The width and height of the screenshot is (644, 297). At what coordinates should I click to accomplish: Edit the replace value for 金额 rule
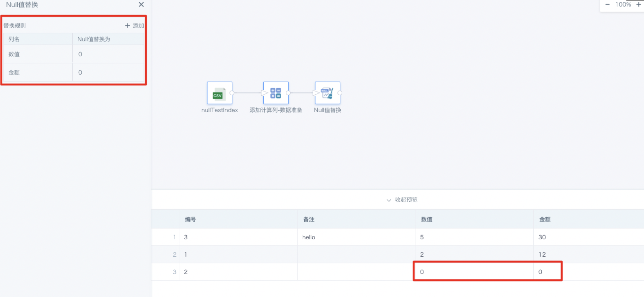[x=108, y=72]
